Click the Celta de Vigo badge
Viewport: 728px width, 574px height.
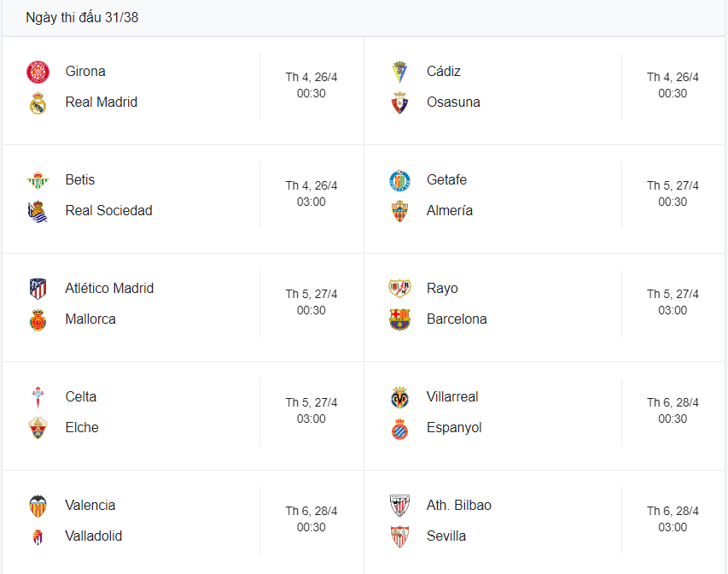[38, 396]
